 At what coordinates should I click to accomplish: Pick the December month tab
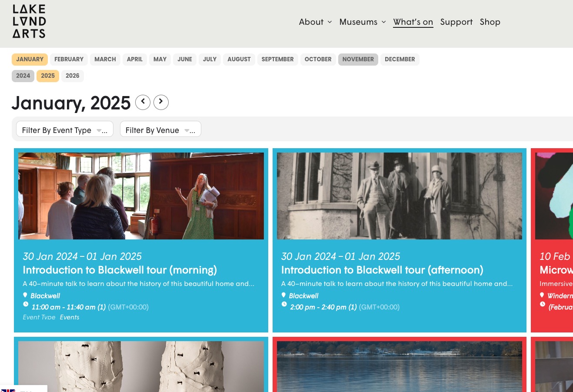pyautogui.click(x=400, y=60)
